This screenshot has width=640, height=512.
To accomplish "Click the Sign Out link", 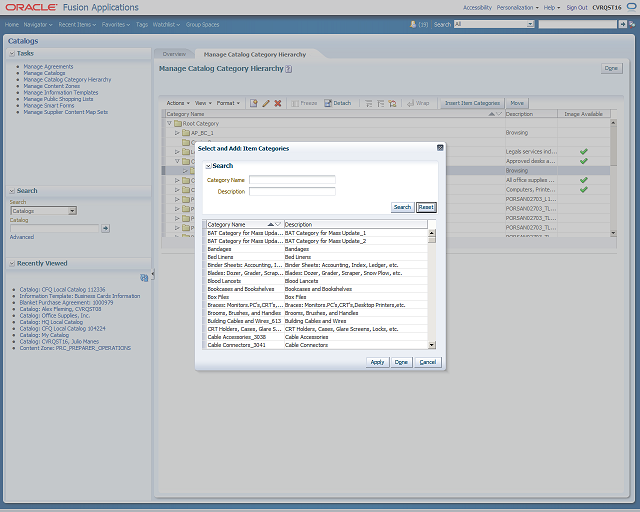I will 577,7.
